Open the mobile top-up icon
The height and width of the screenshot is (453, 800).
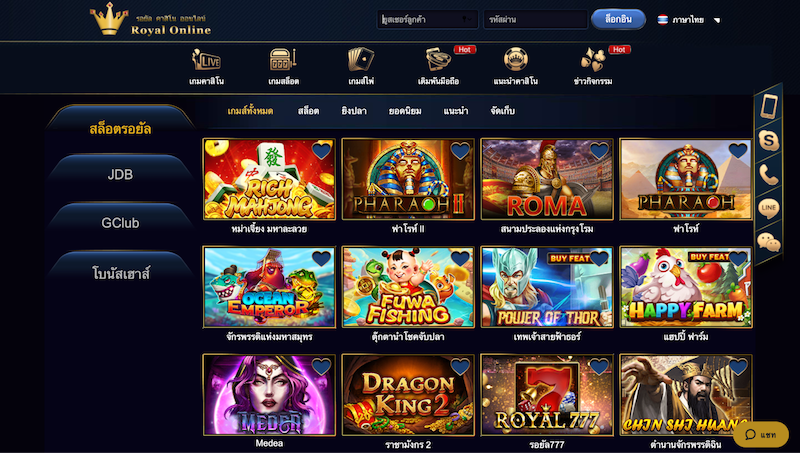[x=438, y=59]
